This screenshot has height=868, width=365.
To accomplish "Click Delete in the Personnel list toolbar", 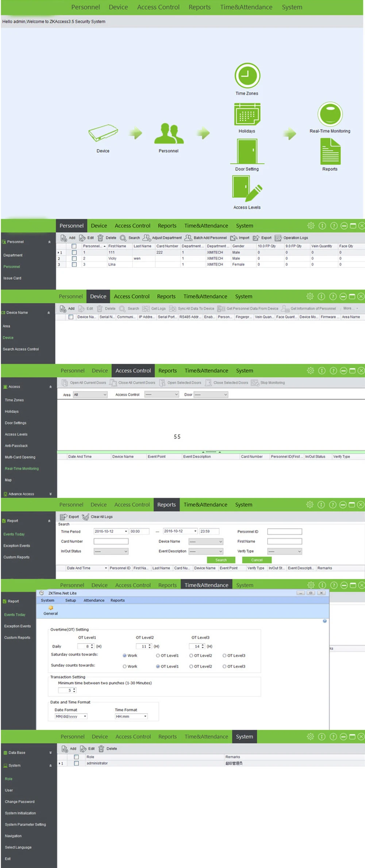I will coord(107,238).
